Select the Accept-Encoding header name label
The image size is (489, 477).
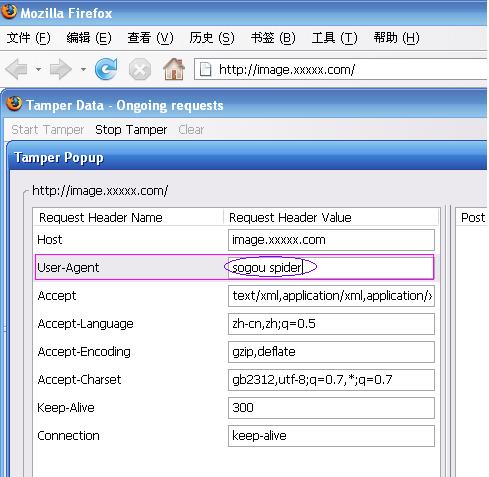[84, 352]
